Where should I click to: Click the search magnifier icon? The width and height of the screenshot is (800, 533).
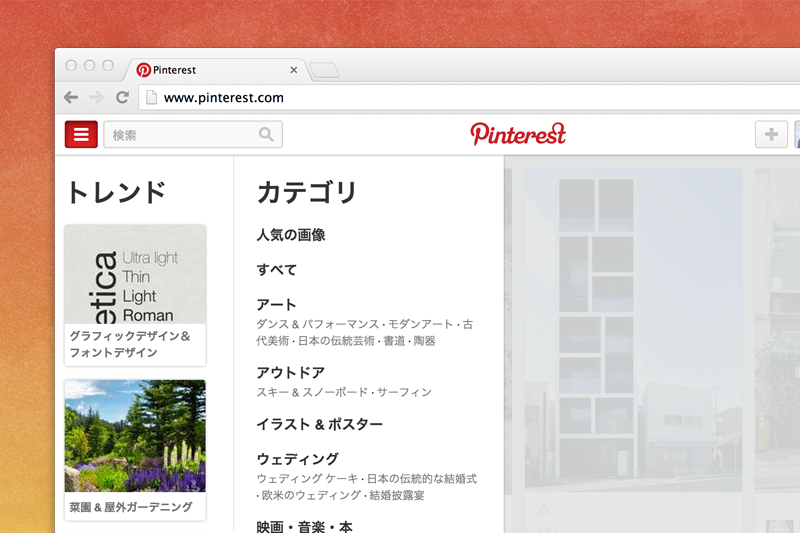click(x=266, y=134)
